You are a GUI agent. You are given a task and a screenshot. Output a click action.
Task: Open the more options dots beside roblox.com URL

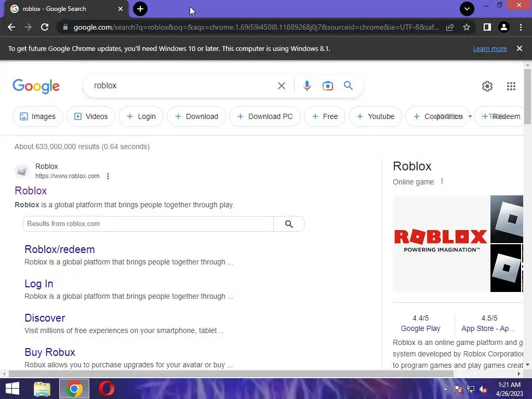(108, 176)
